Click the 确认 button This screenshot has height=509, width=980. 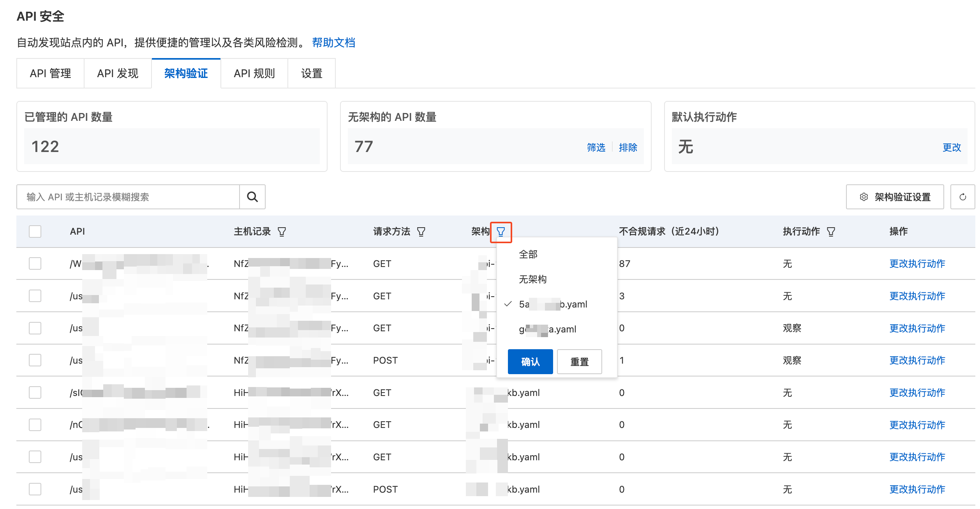coord(530,362)
